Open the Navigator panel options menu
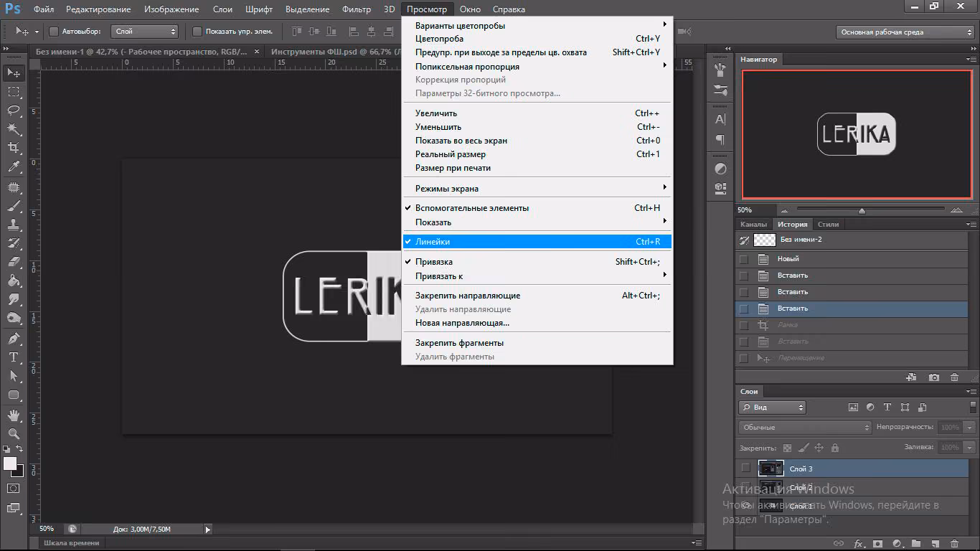Viewport: 980px width, 551px height. pos(971,60)
